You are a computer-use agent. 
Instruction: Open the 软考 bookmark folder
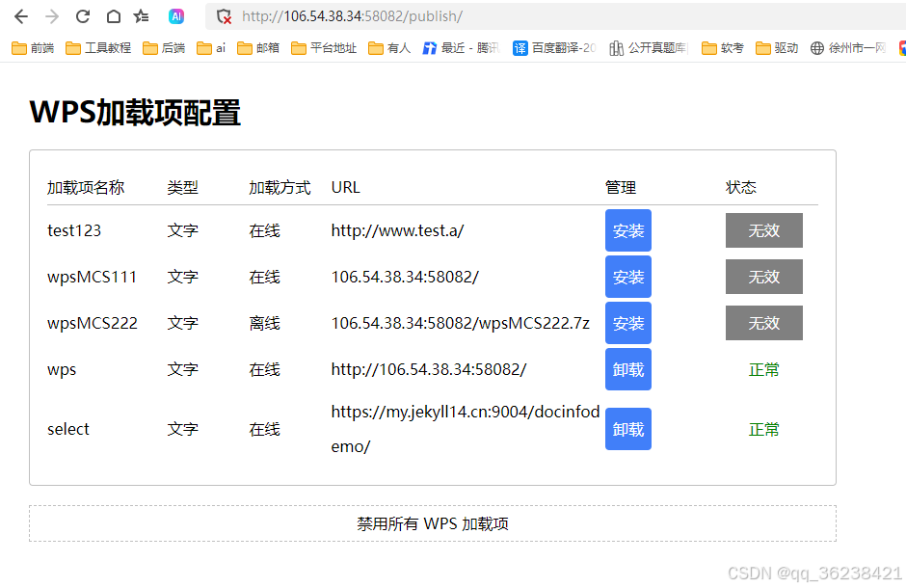[x=723, y=48]
